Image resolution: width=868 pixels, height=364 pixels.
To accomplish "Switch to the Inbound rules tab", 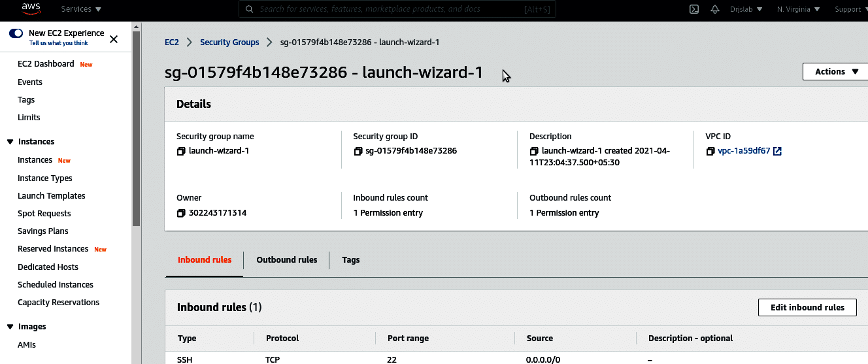I will [205, 260].
